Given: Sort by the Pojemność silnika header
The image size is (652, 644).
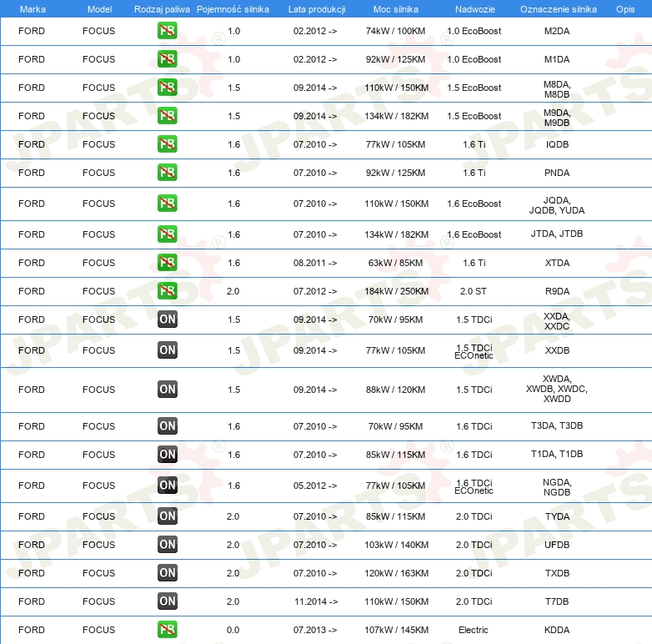Looking at the screenshot, I should pyautogui.click(x=233, y=8).
